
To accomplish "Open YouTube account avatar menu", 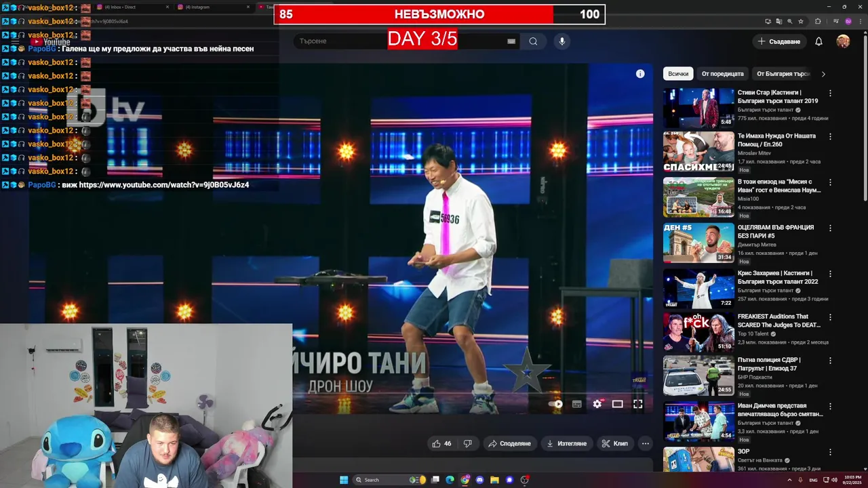I will click(x=843, y=41).
